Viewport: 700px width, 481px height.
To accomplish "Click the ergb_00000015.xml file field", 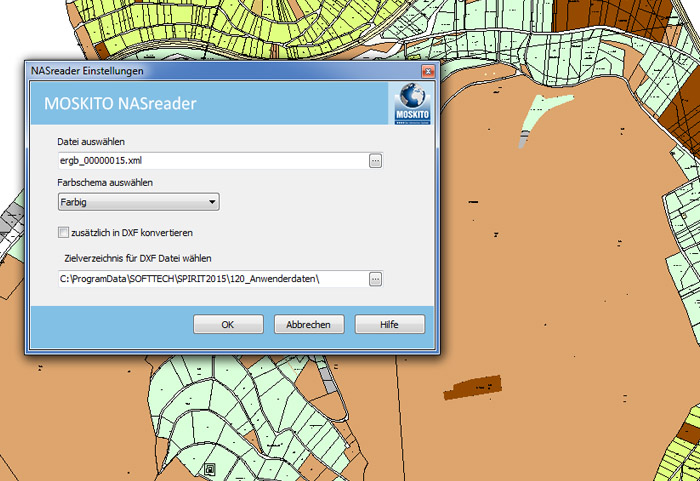I will 210,160.
